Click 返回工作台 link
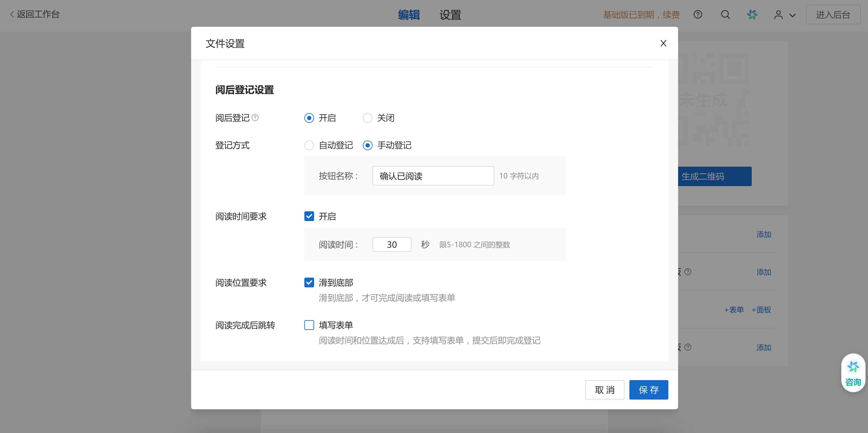 point(38,15)
